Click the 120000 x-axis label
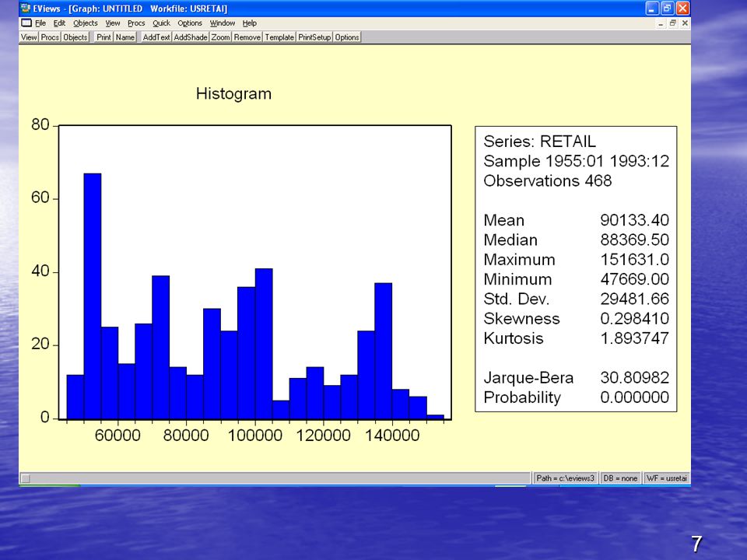 pyautogui.click(x=324, y=436)
